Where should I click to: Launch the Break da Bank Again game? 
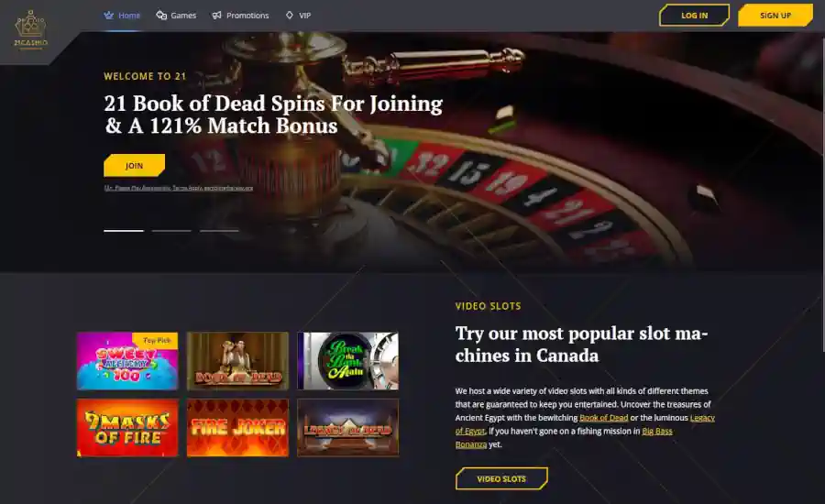pos(347,361)
